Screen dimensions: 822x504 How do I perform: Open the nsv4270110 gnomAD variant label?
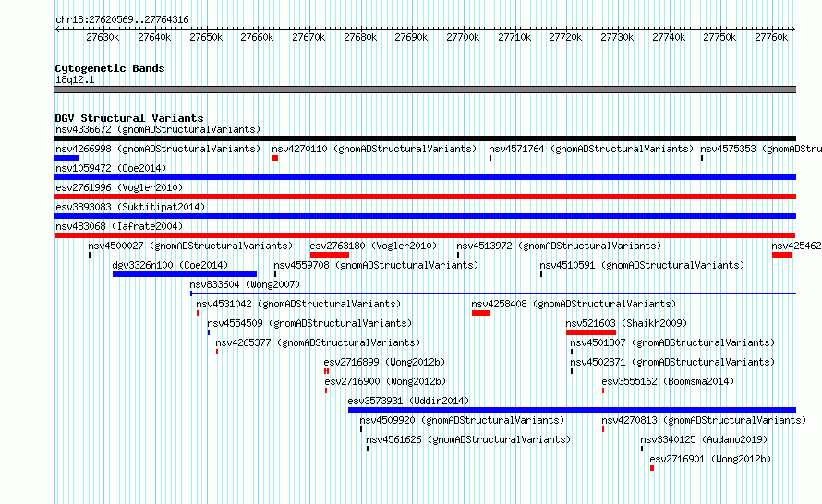click(x=374, y=149)
